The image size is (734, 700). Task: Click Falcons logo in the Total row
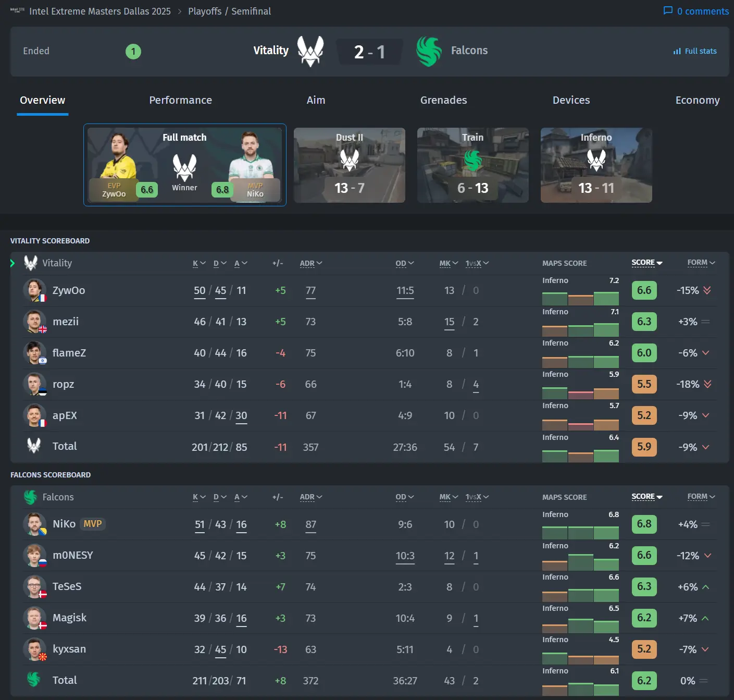pos(34,680)
